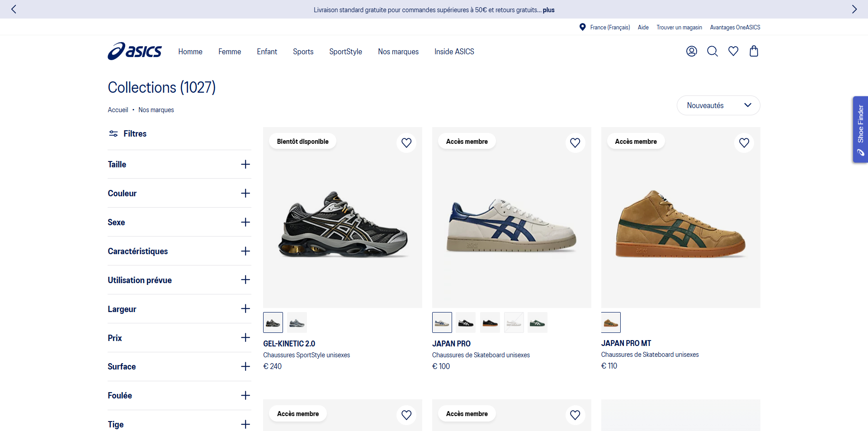868x431 pixels.
Task: Click the location pin next to France
Action: [x=582, y=27]
